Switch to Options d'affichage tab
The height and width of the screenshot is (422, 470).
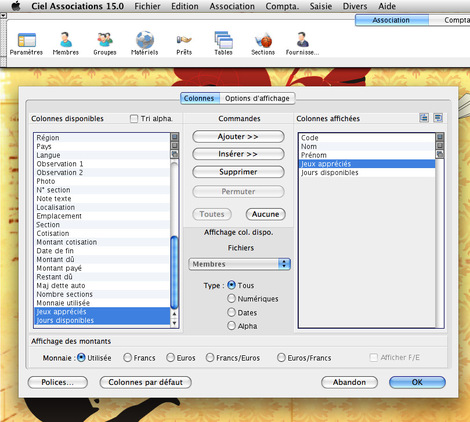(257, 98)
